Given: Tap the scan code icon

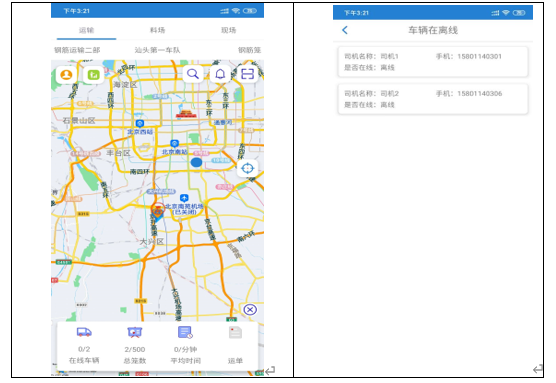Looking at the screenshot, I should (248, 74).
